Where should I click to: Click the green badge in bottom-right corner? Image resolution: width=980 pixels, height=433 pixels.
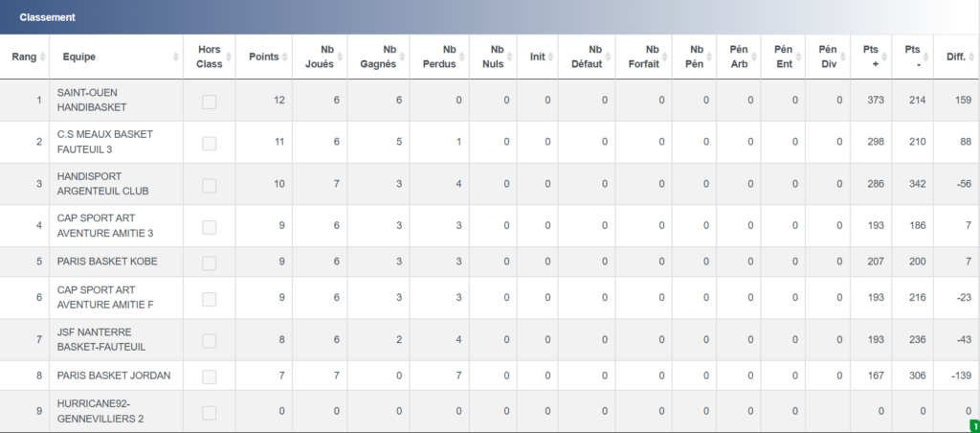(973, 426)
